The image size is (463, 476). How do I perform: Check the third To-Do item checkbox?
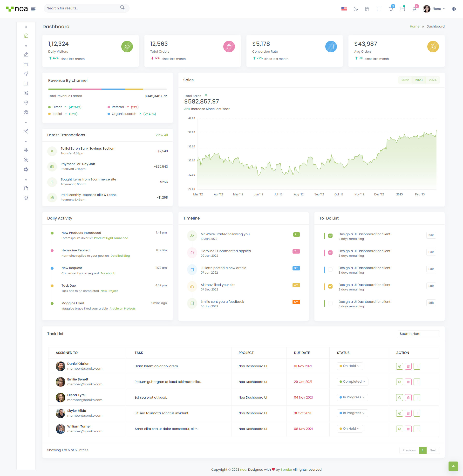pos(330,269)
